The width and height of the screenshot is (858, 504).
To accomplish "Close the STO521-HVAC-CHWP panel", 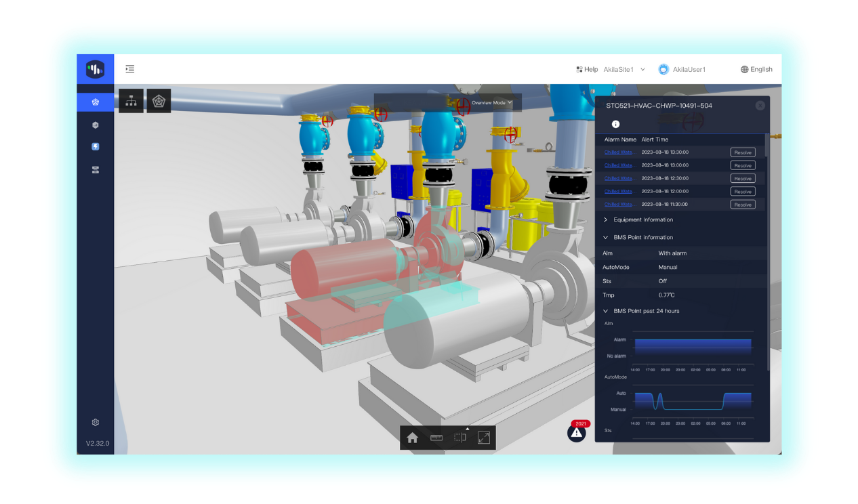I will point(760,106).
